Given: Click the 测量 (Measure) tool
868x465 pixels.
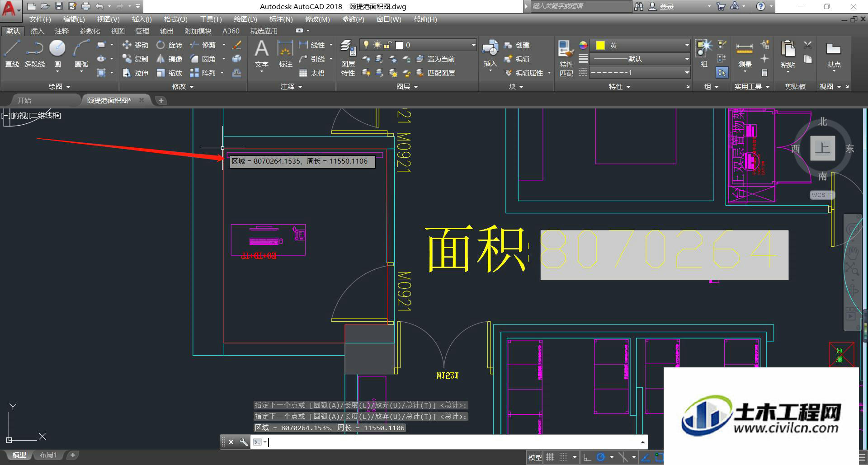Looking at the screenshot, I should [745, 54].
